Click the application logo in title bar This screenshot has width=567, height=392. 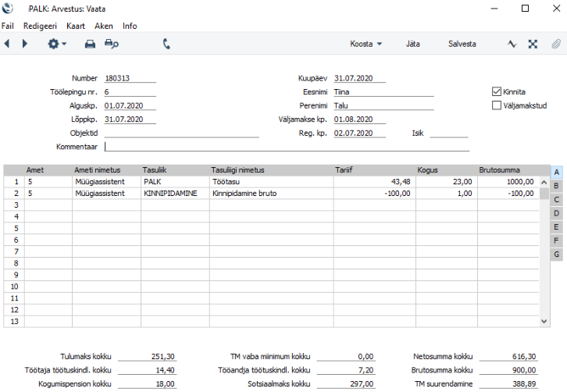[x=7, y=9]
